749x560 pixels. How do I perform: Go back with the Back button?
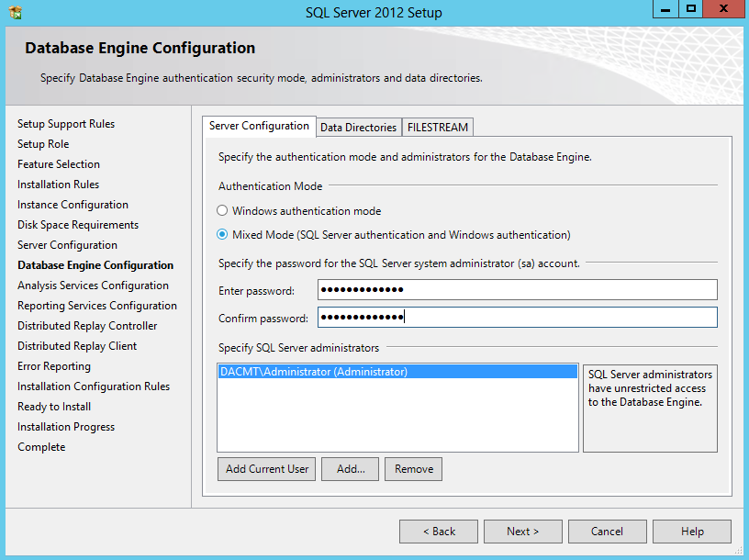click(439, 532)
